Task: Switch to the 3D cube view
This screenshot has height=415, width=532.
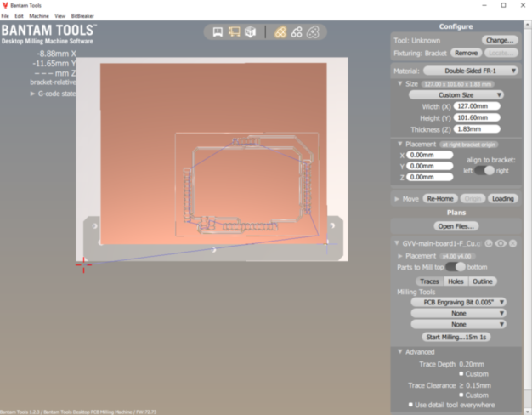Action: (x=250, y=32)
